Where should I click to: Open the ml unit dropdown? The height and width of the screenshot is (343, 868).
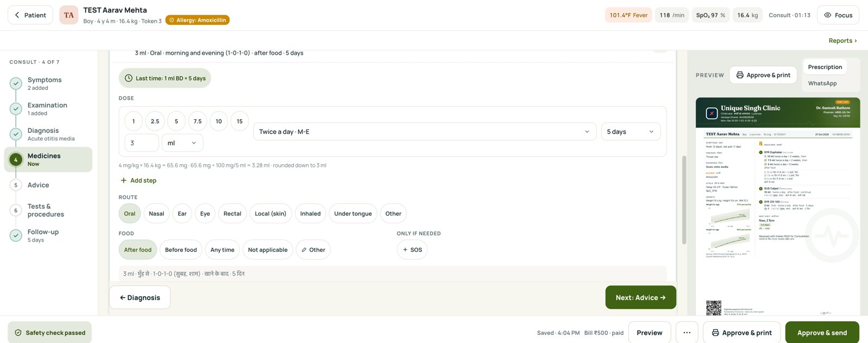tap(183, 143)
